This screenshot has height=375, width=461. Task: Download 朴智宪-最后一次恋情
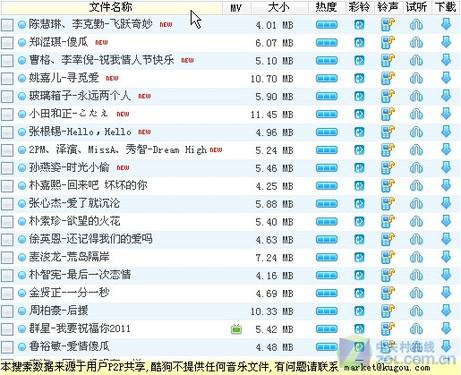point(446,275)
